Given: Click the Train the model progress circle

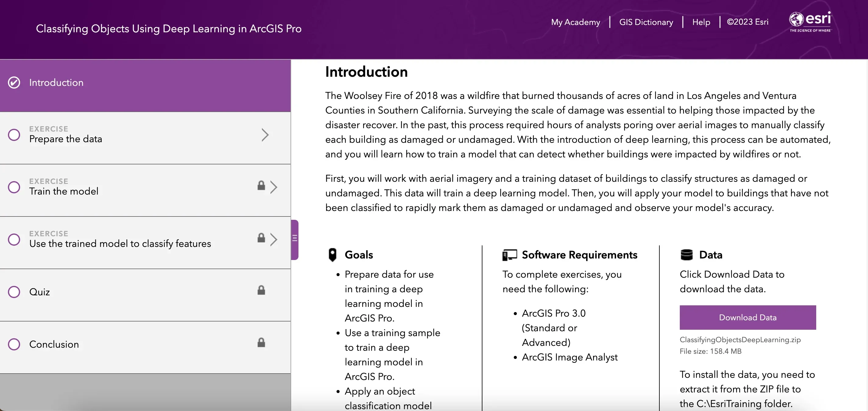Looking at the screenshot, I should [x=14, y=187].
